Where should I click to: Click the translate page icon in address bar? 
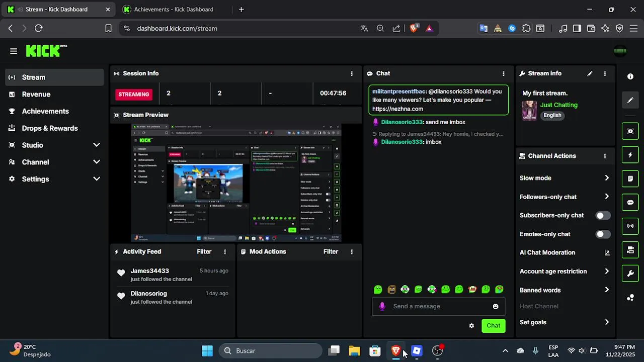(x=364, y=29)
